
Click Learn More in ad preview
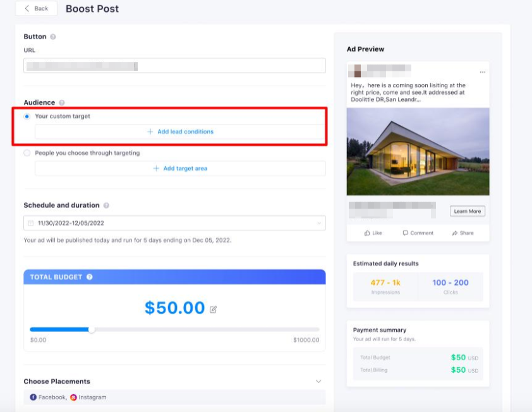click(x=468, y=211)
